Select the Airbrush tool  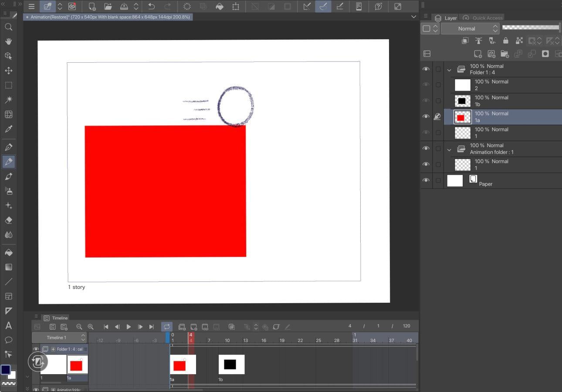tap(8, 191)
